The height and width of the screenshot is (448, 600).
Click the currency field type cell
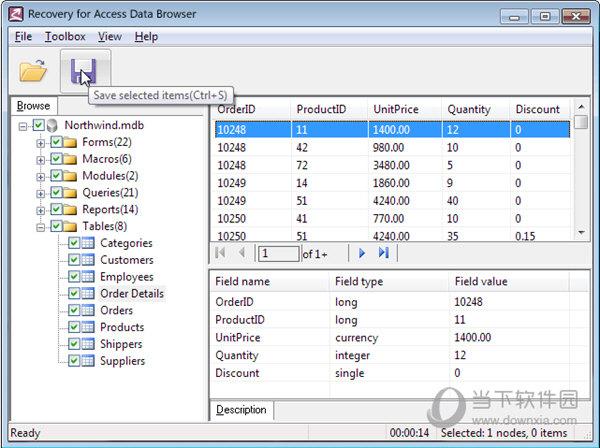click(356, 338)
